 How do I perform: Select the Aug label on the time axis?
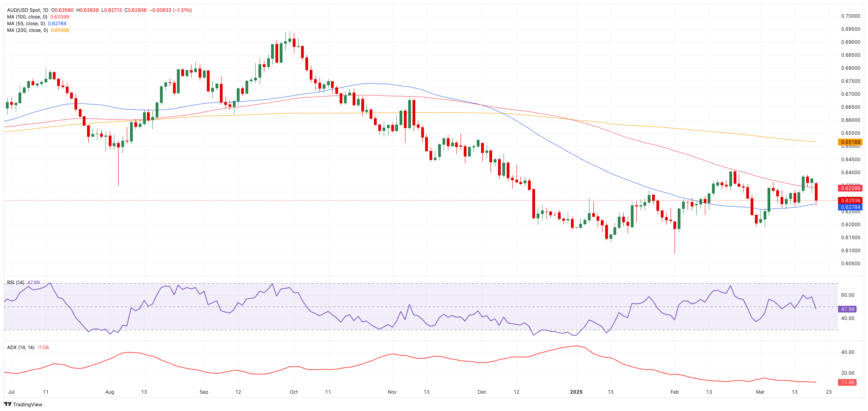click(110, 392)
